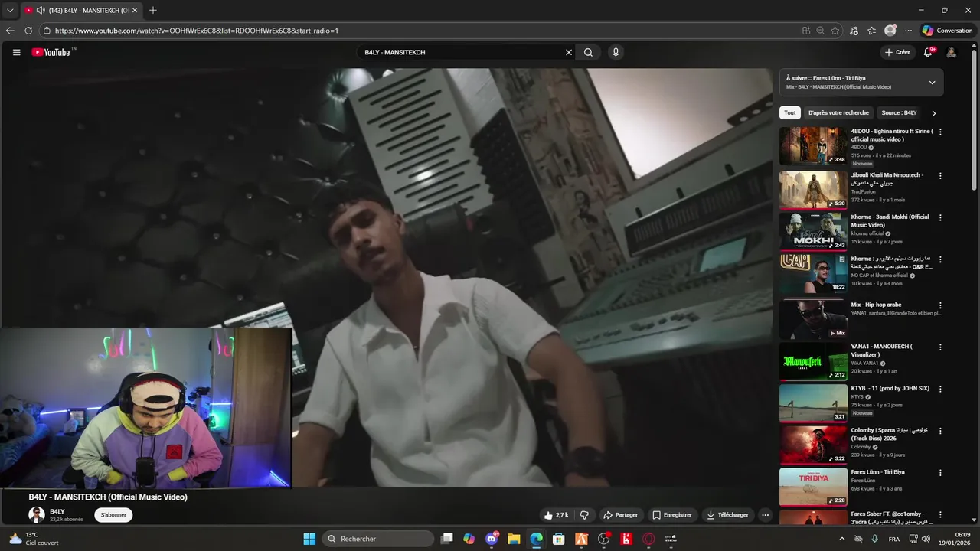
Task: Open Edge media control music icon
Action: click(854, 31)
